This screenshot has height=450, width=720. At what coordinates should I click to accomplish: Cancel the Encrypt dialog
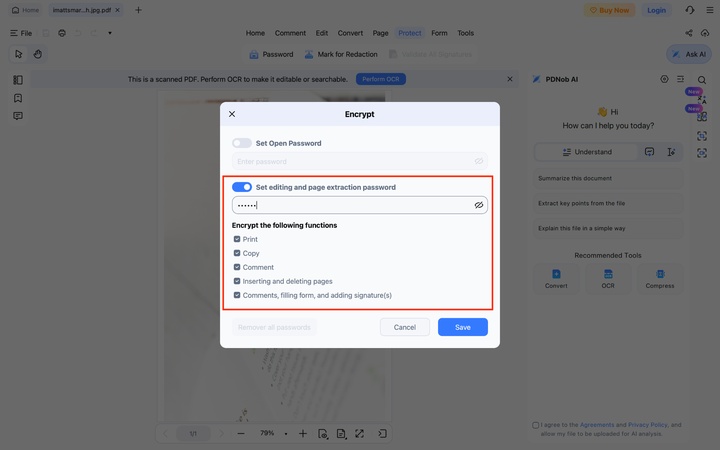coord(405,327)
